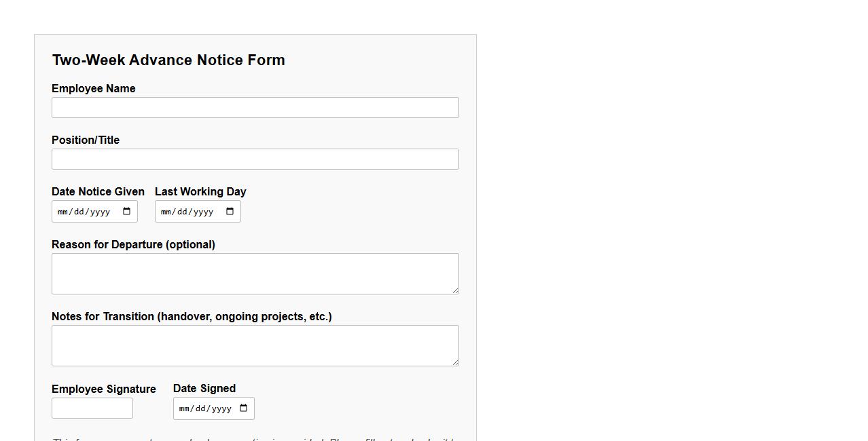
Task: Select the day segment in Date Notice Given
Action: click(x=79, y=211)
